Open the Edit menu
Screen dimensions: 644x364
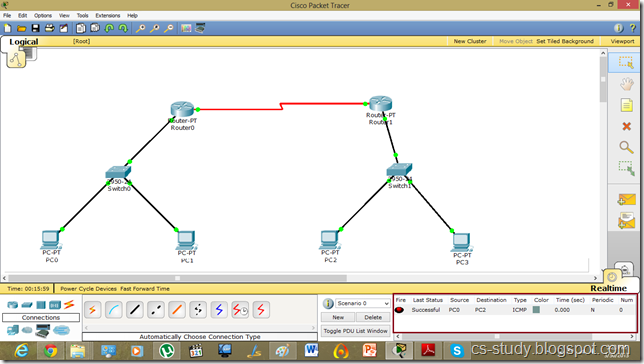23,16
